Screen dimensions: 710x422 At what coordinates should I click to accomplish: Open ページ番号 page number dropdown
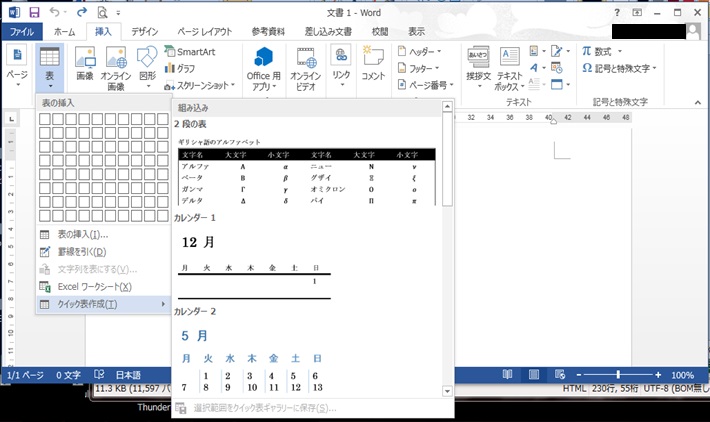click(x=425, y=85)
